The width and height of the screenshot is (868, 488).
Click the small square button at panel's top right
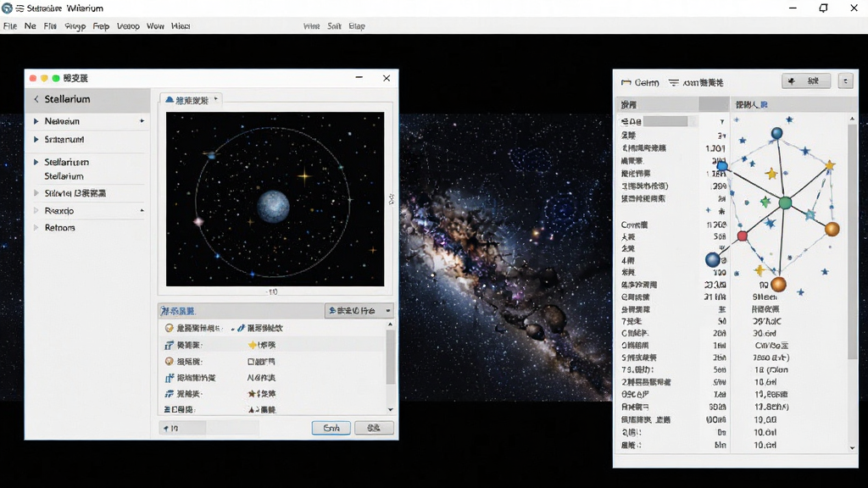(845, 81)
